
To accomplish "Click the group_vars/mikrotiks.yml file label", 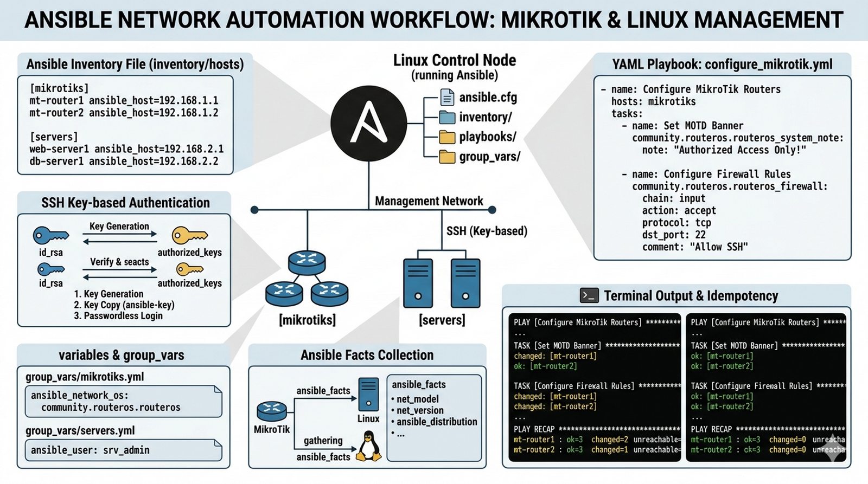I will 85,377.
